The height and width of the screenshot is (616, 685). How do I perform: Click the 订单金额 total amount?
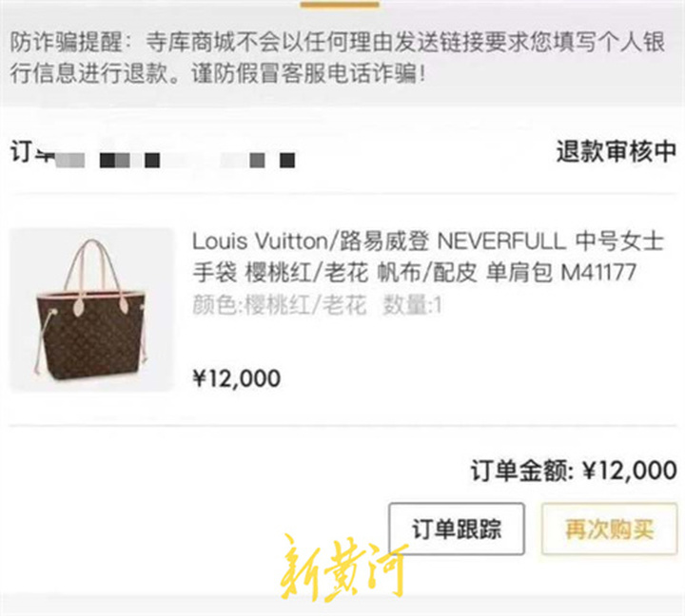pyautogui.click(x=574, y=471)
